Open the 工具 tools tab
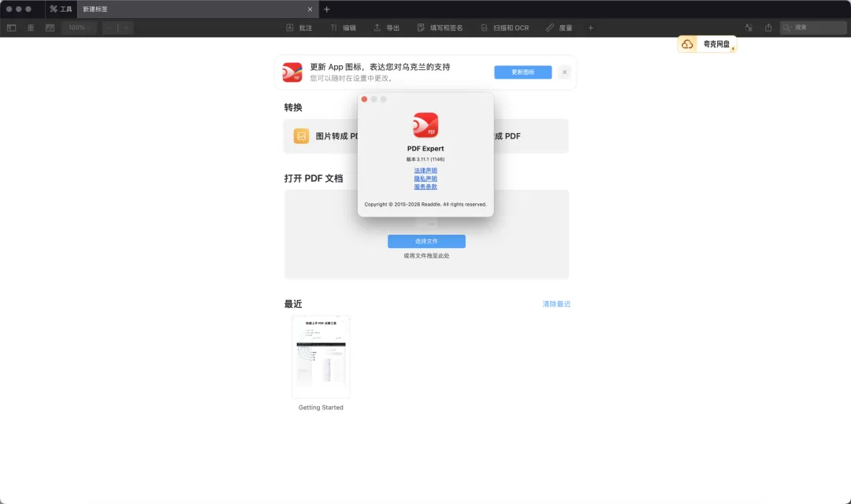The width and height of the screenshot is (851, 504). click(61, 9)
